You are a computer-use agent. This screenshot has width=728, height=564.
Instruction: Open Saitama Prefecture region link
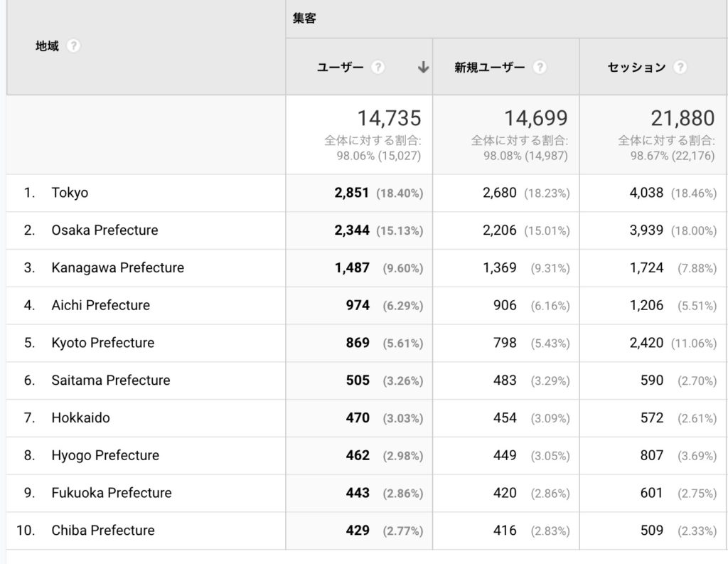point(111,380)
